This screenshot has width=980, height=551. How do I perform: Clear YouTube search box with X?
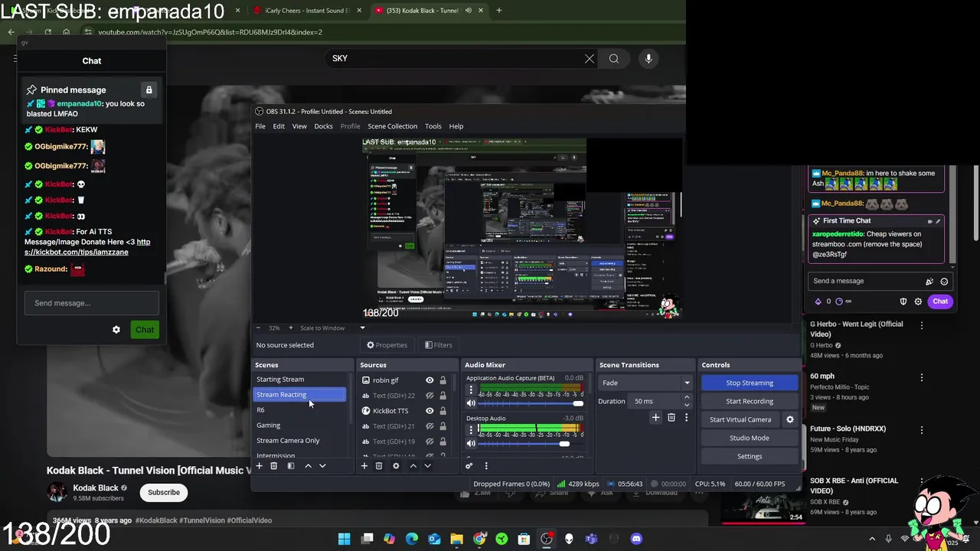pos(590,59)
